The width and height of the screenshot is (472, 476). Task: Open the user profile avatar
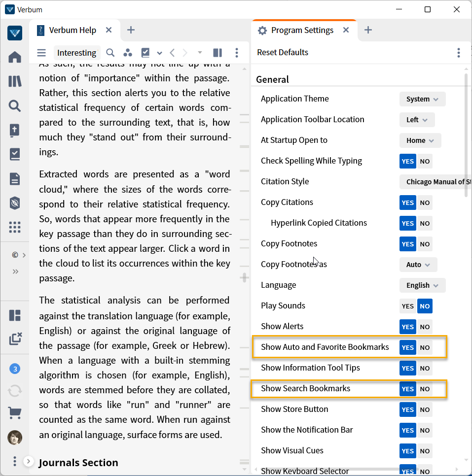coord(15,438)
